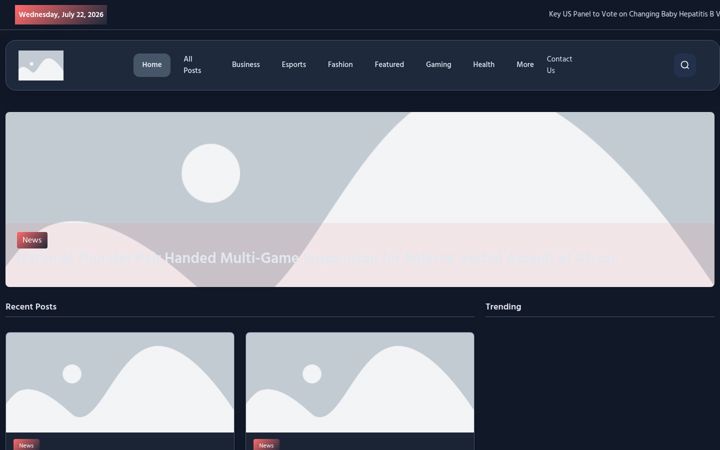Image resolution: width=720 pixels, height=450 pixels.
Task: Open the hero article headline
Action: click(x=317, y=258)
